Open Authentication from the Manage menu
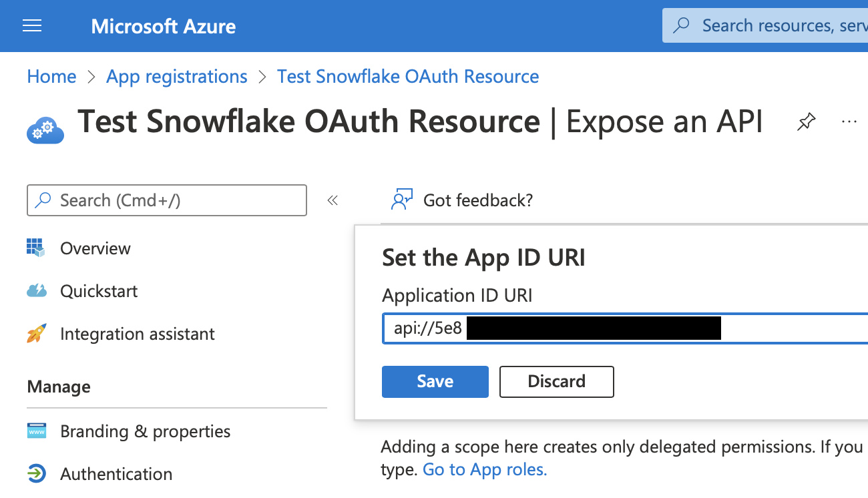Viewport: 868px width, 498px height. tap(116, 473)
